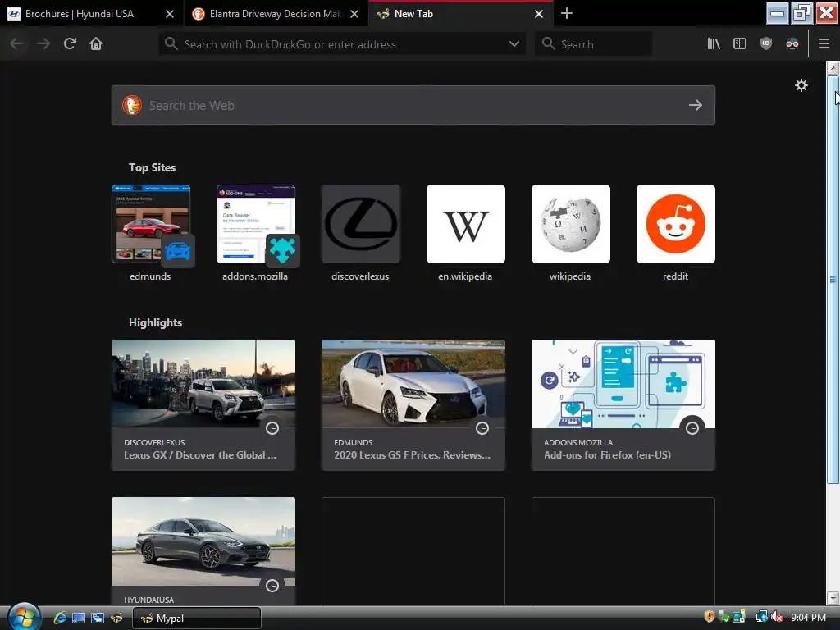Focus the DuckDuckGo address bar
The height and width of the screenshot is (630, 840).
point(342,44)
